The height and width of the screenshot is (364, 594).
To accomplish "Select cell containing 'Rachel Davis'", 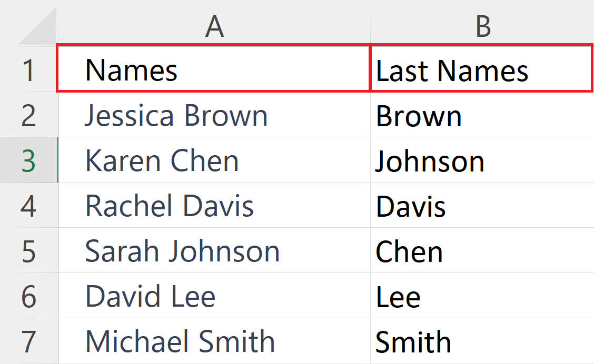I will pyautogui.click(x=214, y=205).
